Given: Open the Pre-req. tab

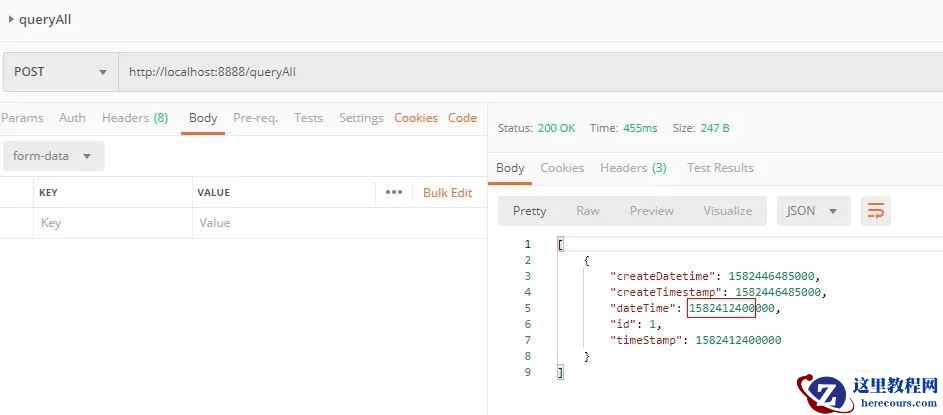Looking at the screenshot, I should 255,118.
